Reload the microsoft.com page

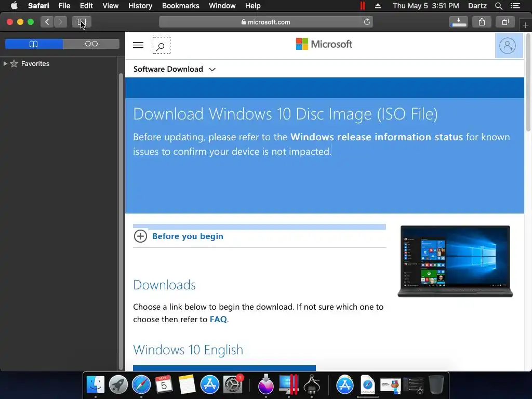[x=367, y=22]
